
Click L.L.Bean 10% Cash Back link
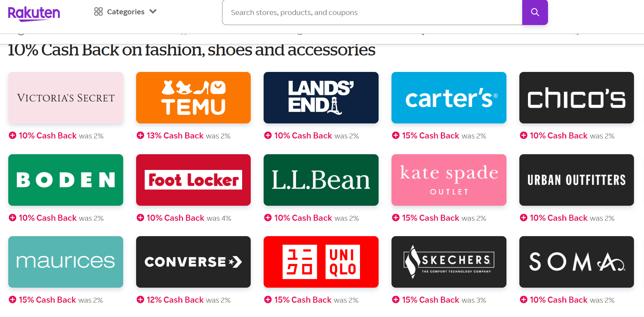pos(303,218)
